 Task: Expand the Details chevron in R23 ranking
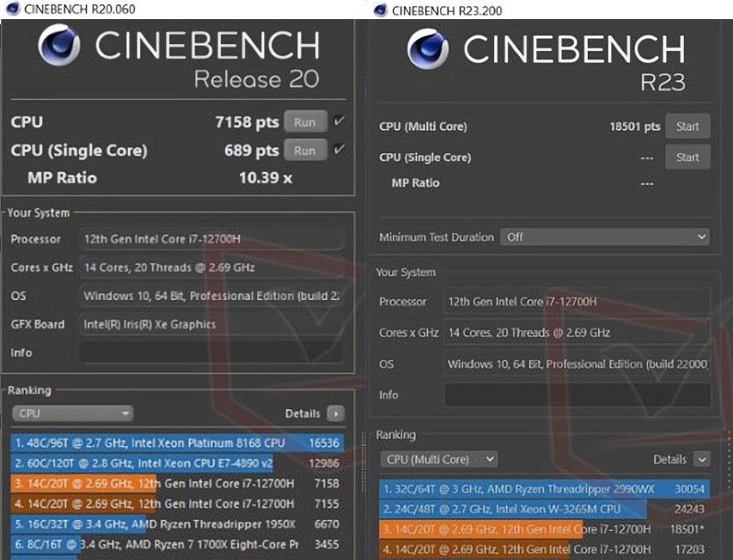pos(701,459)
